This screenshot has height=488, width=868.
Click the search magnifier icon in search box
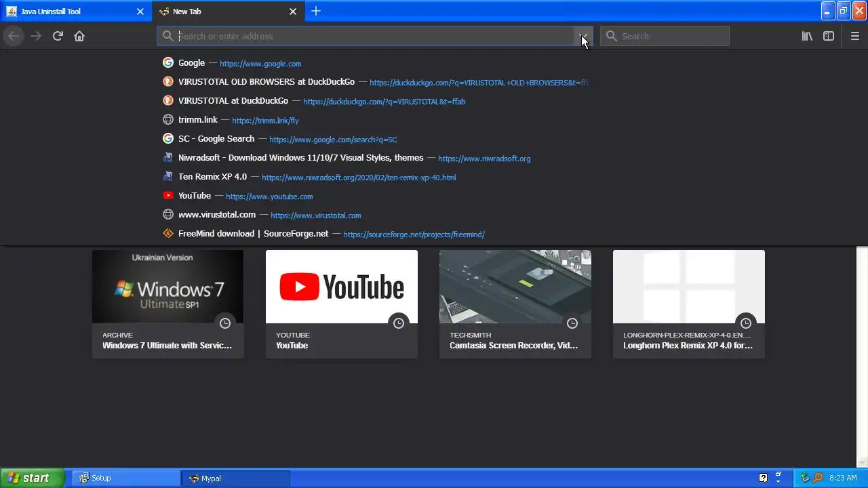pyautogui.click(x=611, y=36)
